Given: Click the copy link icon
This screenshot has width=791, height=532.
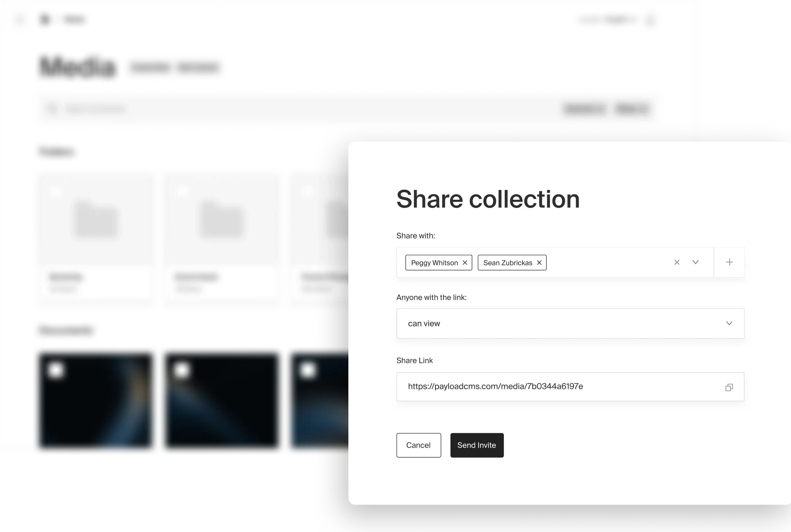Looking at the screenshot, I should (729, 387).
